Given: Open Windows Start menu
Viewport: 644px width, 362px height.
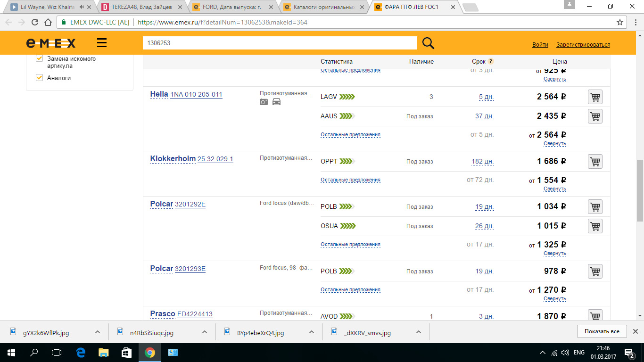Looking at the screenshot, I should pyautogui.click(x=11, y=353).
